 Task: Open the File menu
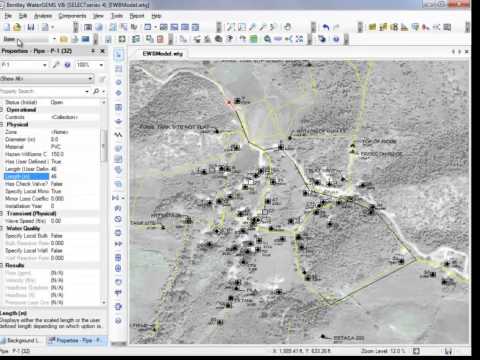(x=8, y=16)
